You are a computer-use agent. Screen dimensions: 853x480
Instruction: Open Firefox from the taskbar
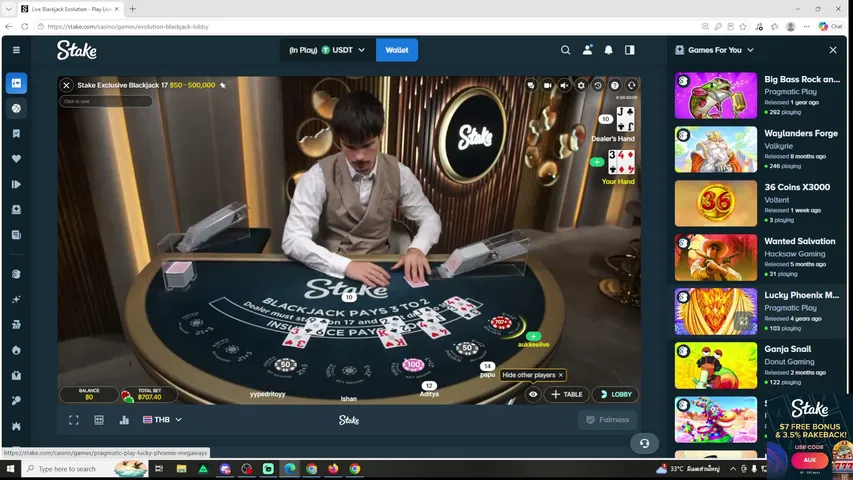[333, 469]
